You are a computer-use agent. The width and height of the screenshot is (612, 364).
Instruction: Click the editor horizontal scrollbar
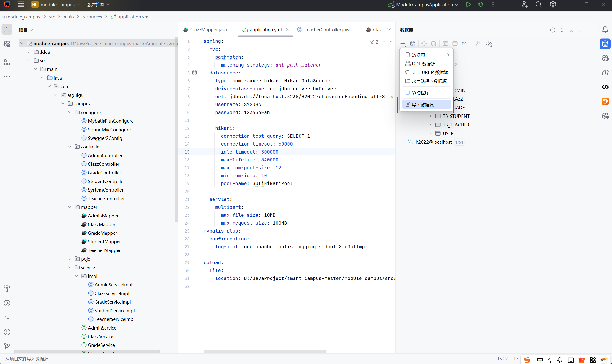pos(264,352)
